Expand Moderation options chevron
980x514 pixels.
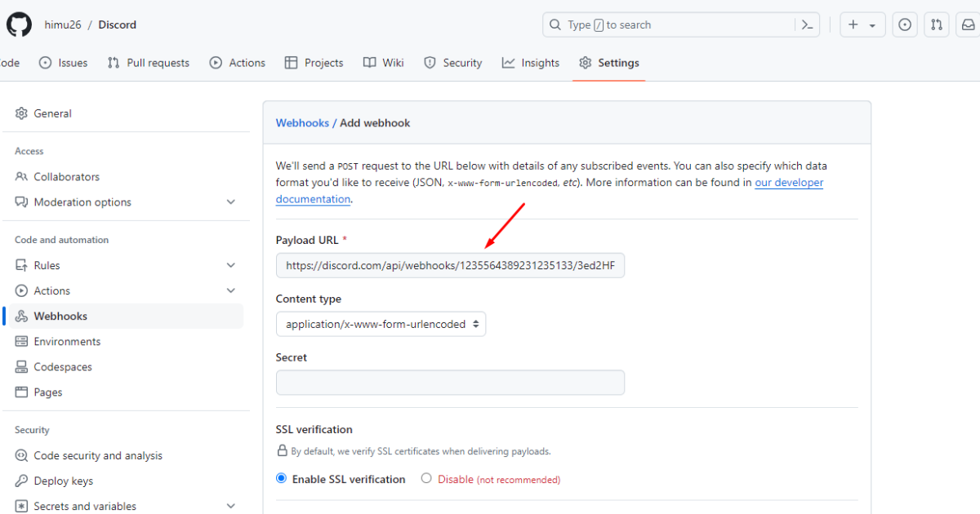230,202
